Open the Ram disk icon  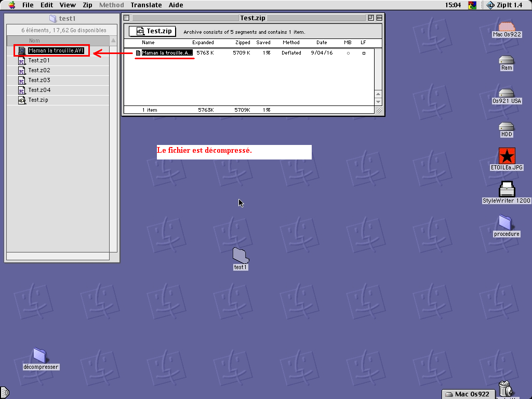pos(506,60)
